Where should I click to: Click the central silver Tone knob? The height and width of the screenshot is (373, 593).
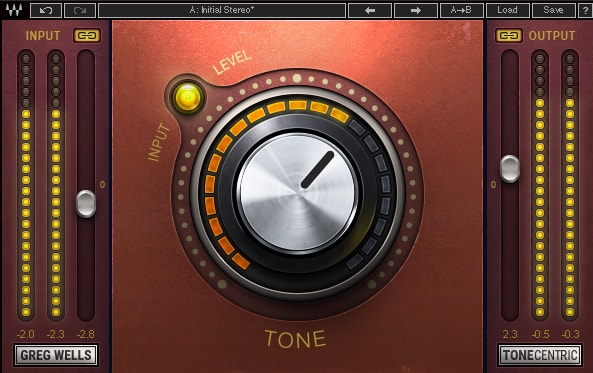tap(298, 193)
